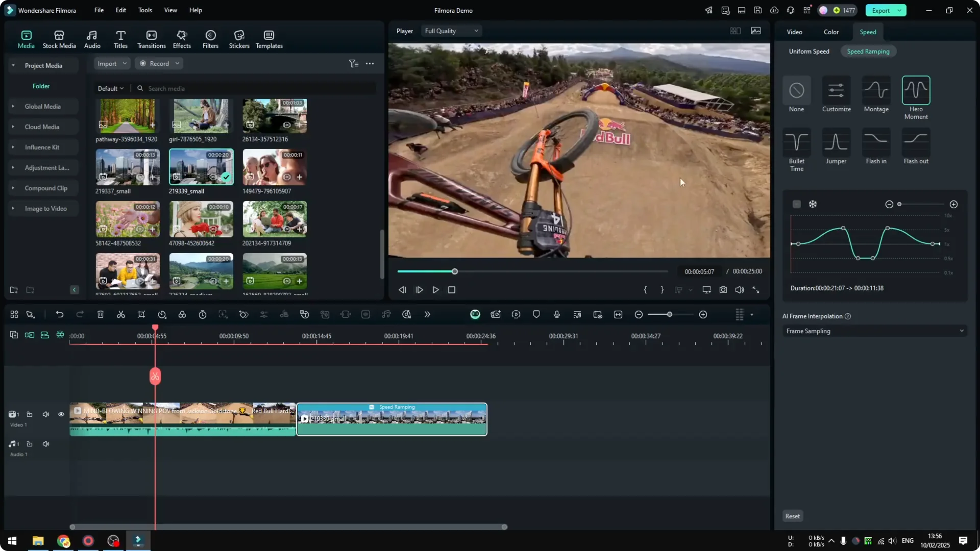Split the clip with the scissors tool
The width and height of the screenshot is (980, 551).
[x=121, y=314]
